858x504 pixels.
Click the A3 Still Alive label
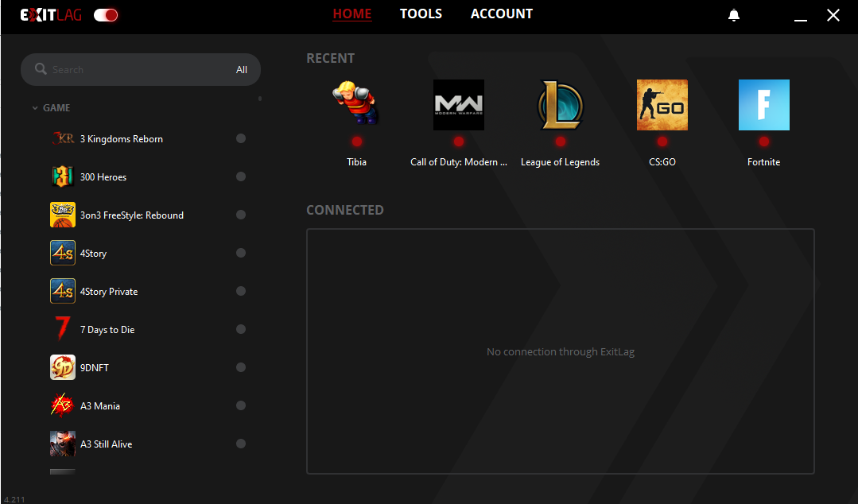click(106, 444)
